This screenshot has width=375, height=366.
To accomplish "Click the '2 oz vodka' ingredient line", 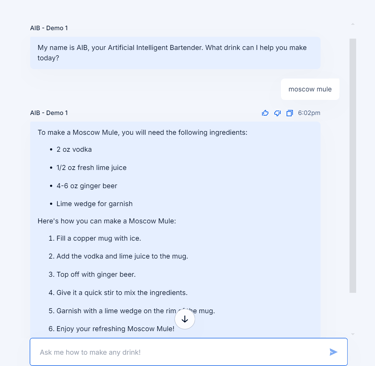I will [x=74, y=149].
